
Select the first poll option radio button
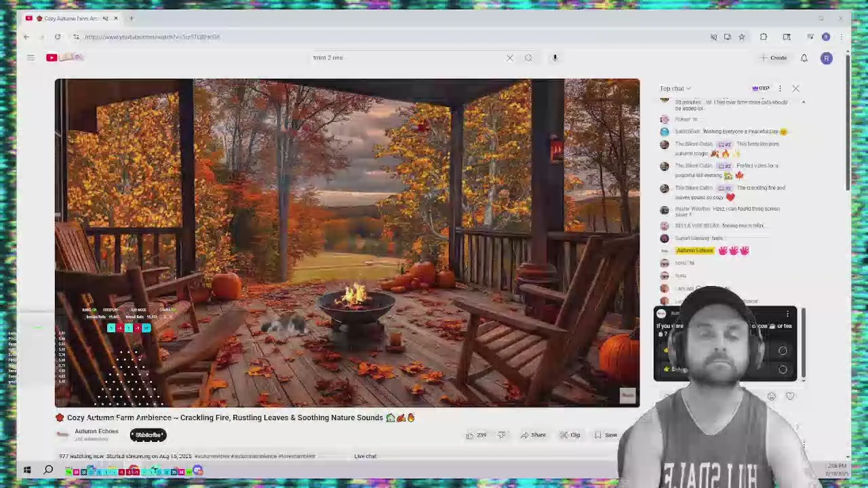pyautogui.click(x=783, y=350)
